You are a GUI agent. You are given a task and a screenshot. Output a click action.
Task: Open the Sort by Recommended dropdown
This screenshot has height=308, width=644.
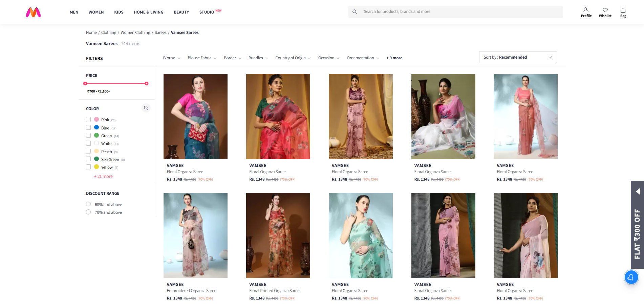click(x=517, y=57)
